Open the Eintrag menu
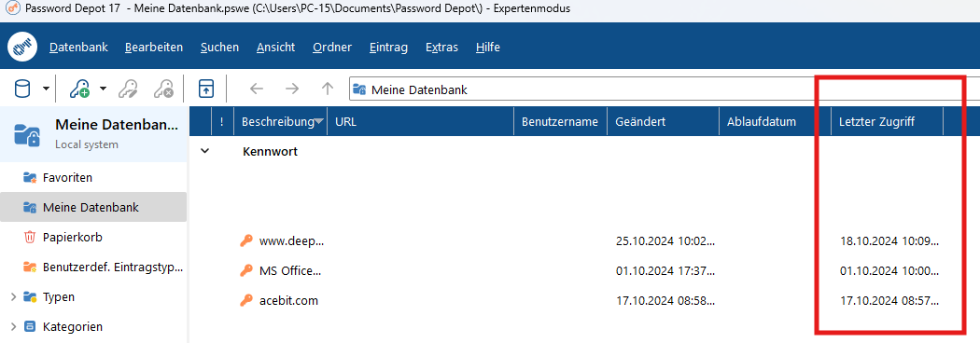This screenshot has width=980, height=343. tap(389, 48)
